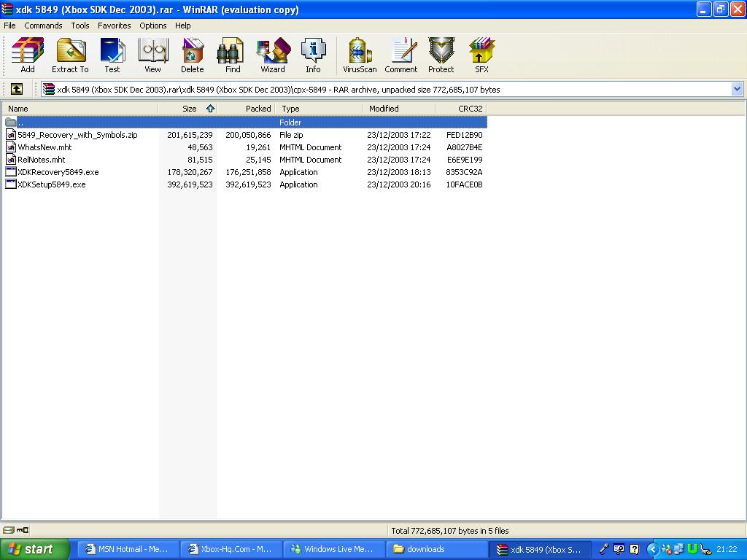Select file name WhatsNew.mht
747x560 pixels.
[x=44, y=147]
